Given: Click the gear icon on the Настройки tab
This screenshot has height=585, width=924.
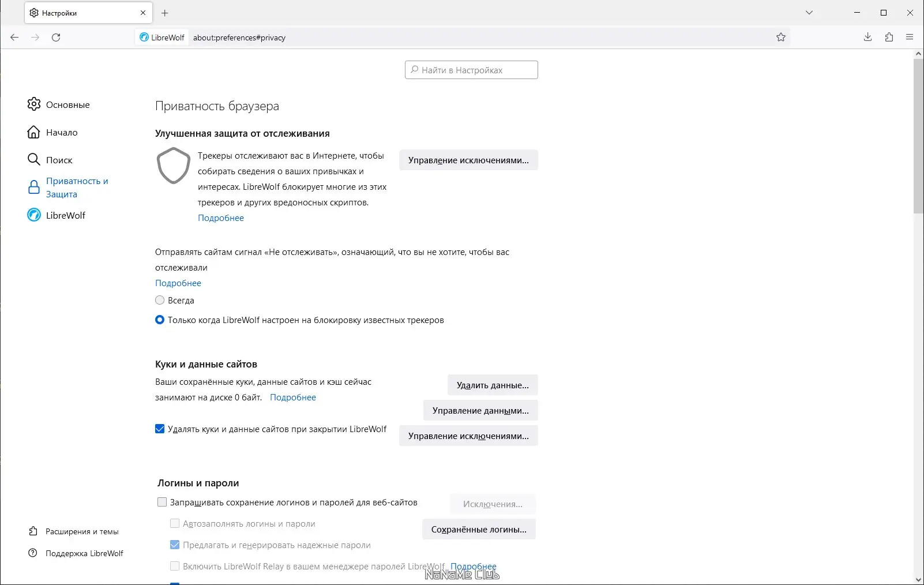Looking at the screenshot, I should (x=34, y=13).
